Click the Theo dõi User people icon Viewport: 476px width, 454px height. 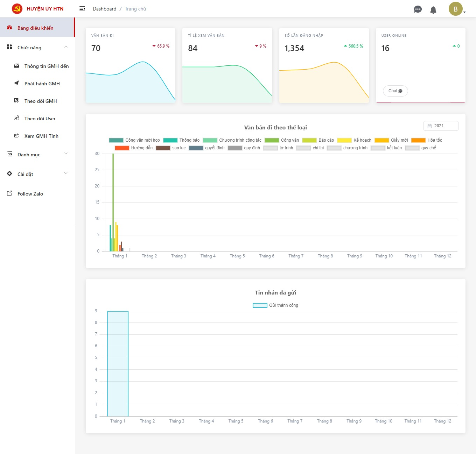[16, 118]
